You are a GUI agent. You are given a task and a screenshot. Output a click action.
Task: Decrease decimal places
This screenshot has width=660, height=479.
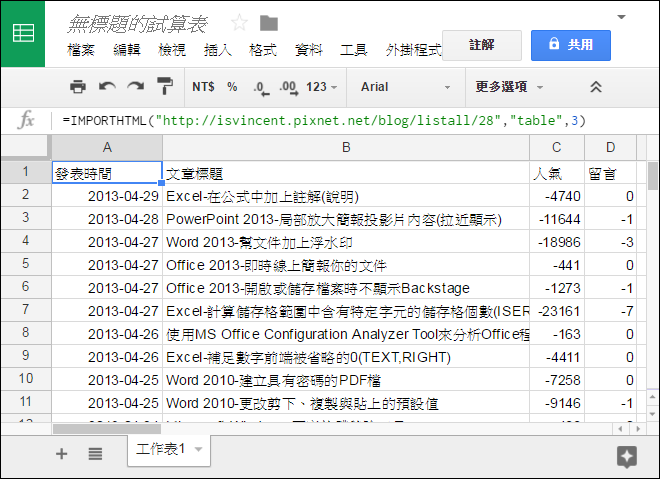pos(261,88)
